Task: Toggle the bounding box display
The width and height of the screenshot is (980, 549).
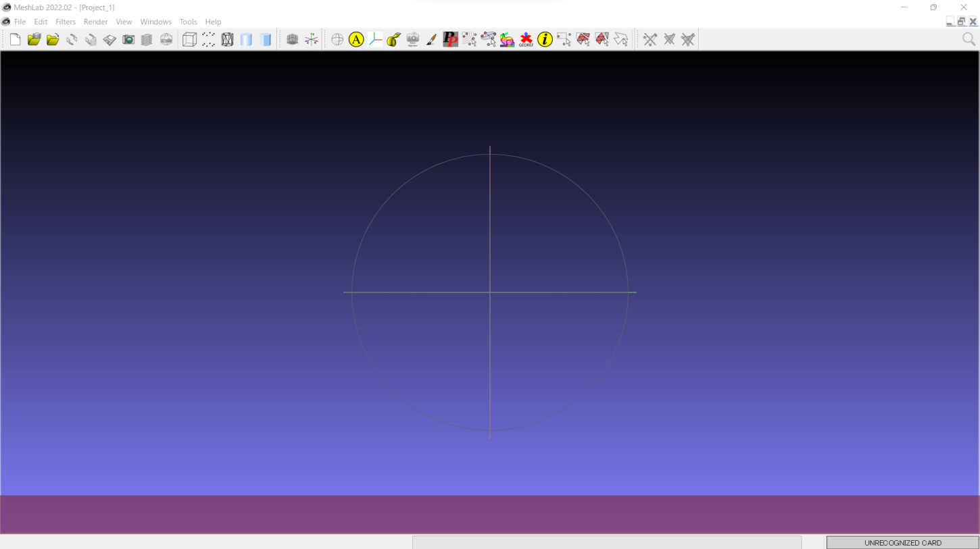Action: [190, 40]
